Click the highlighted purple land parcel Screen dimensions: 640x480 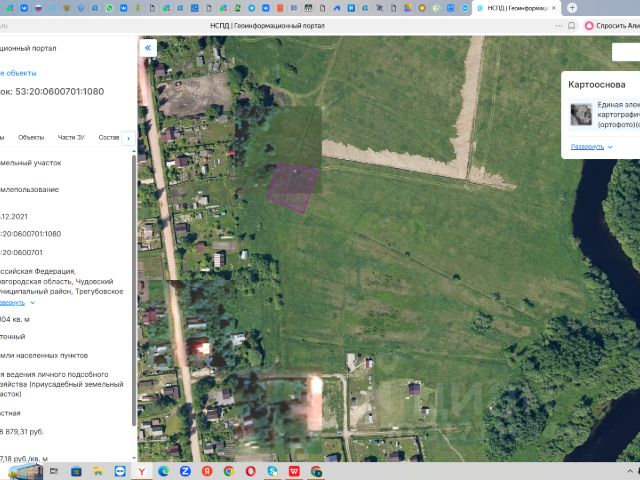point(292,188)
